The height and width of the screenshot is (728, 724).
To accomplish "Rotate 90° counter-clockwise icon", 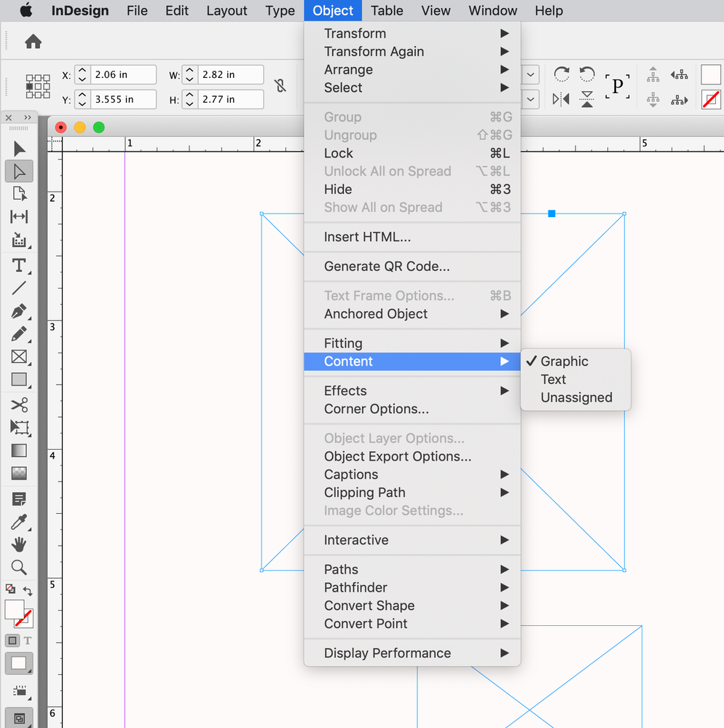I will click(587, 74).
